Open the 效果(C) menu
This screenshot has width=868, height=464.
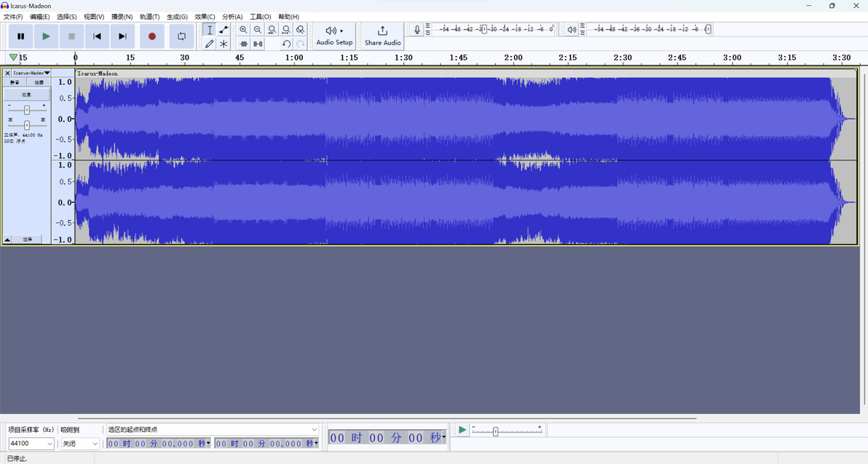[205, 17]
